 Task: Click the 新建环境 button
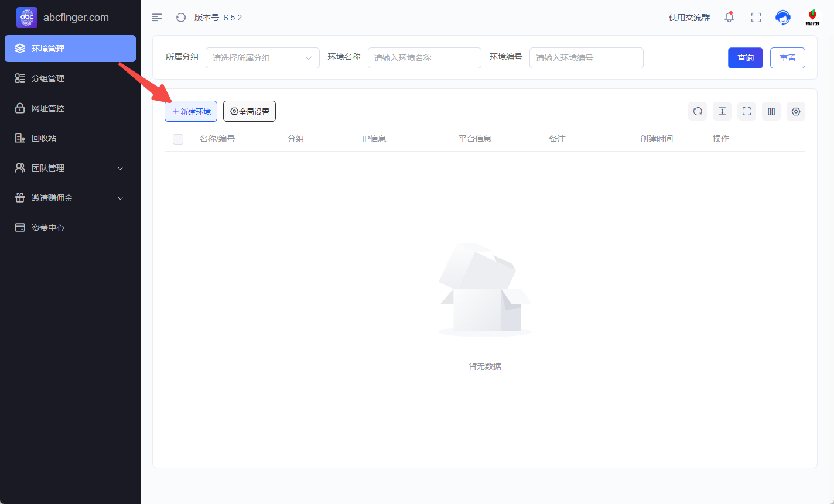[191, 111]
